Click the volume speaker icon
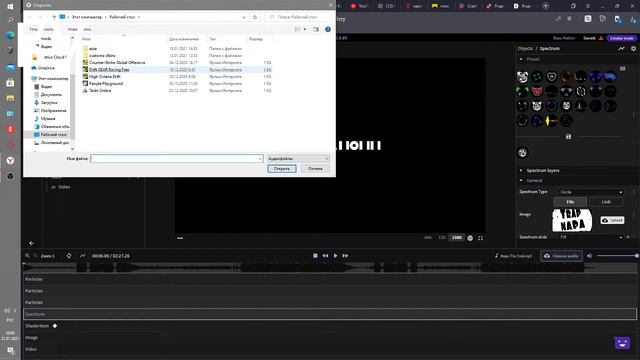This screenshot has height=360, width=640. 589,256
